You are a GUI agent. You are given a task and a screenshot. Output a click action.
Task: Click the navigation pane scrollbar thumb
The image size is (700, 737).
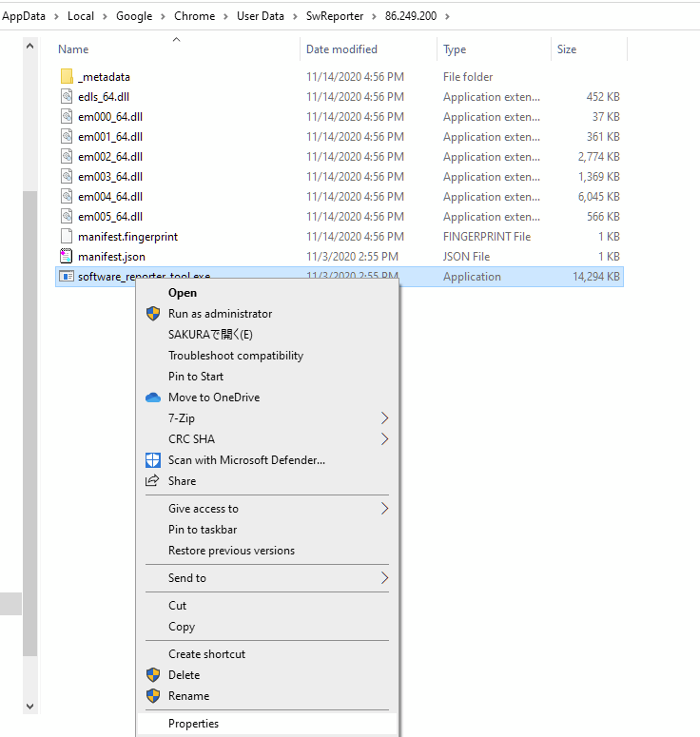[x=30, y=423]
